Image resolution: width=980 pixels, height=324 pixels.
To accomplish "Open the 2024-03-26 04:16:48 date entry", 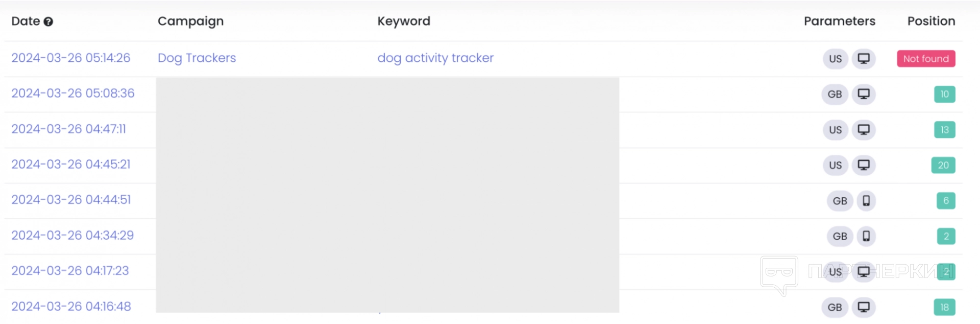I will [x=71, y=306].
